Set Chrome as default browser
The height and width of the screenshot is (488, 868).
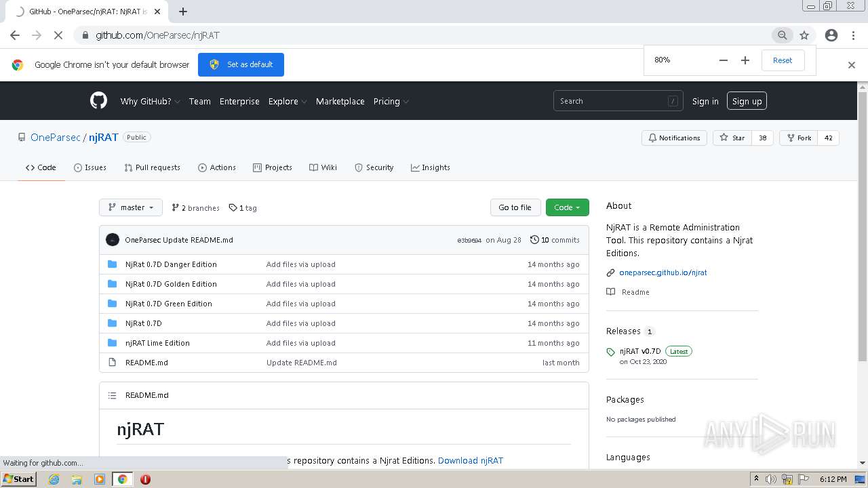tap(241, 64)
